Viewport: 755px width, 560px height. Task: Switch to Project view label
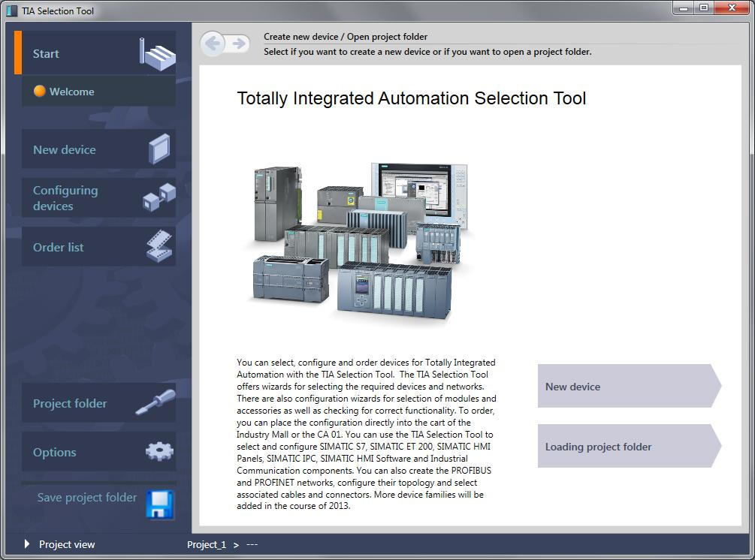[x=67, y=544]
